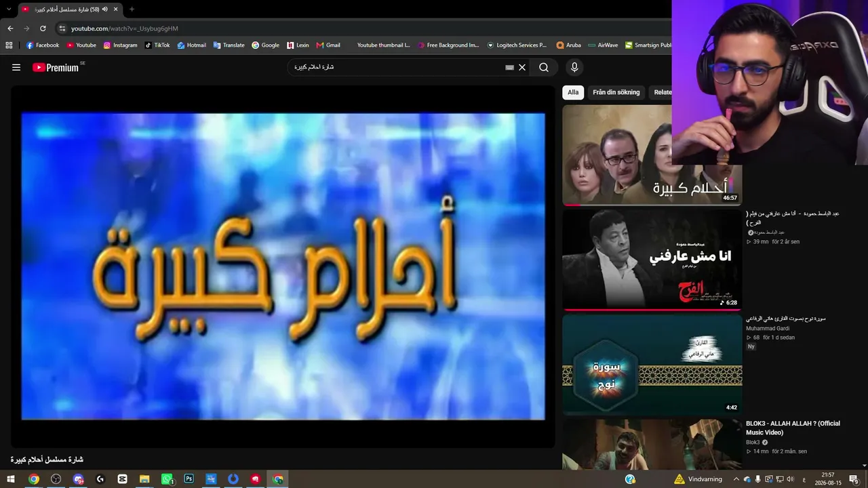The height and width of the screenshot is (488, 868).
Task: Open Discord from the taskbar
Action: pyautogui.click(x=78, y=479)
